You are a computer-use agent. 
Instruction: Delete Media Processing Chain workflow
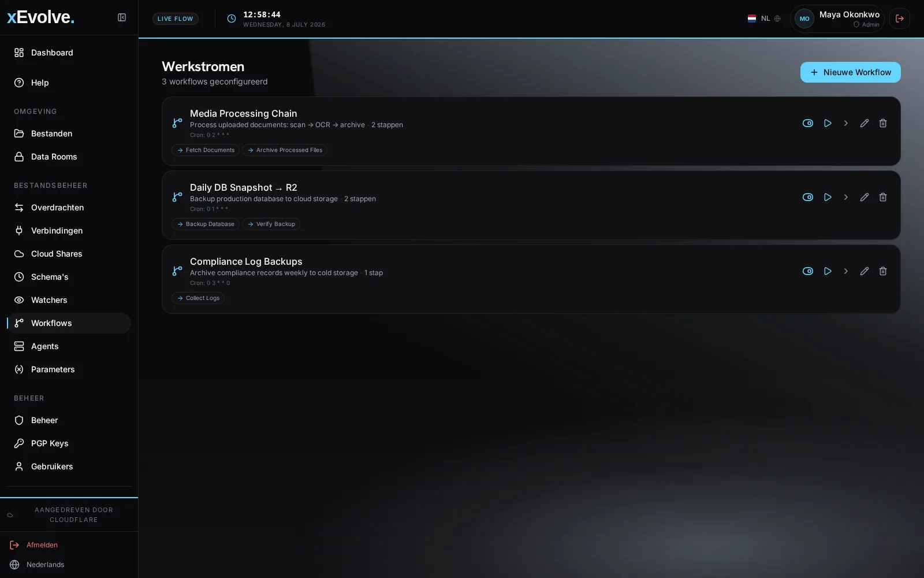[883, 123]
